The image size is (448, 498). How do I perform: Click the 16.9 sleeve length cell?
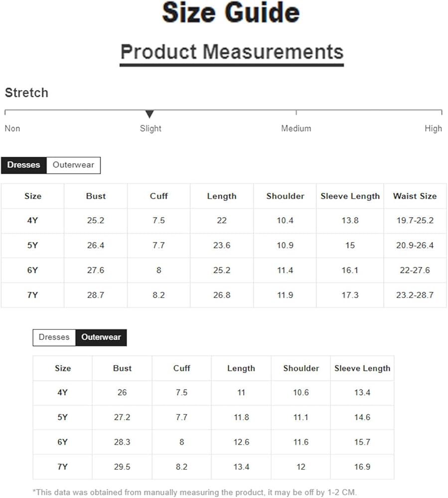click(362, 467)
